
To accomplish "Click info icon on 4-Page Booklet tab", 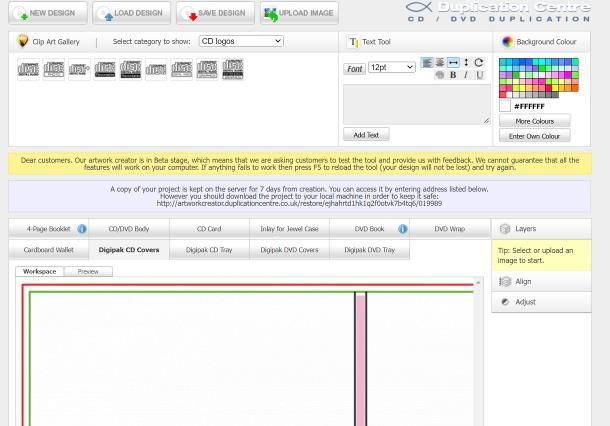I will [x=82, y=229].
